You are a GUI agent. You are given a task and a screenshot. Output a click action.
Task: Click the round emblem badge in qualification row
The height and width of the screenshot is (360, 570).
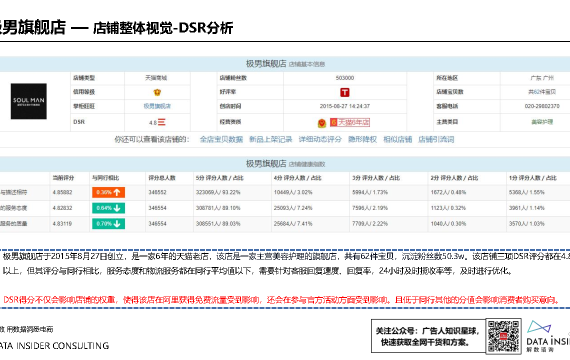[322, 123]
